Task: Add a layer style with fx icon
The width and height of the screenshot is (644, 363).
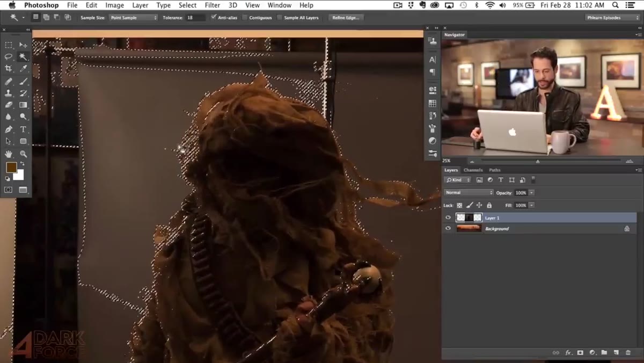Action: tap(568, 353)
